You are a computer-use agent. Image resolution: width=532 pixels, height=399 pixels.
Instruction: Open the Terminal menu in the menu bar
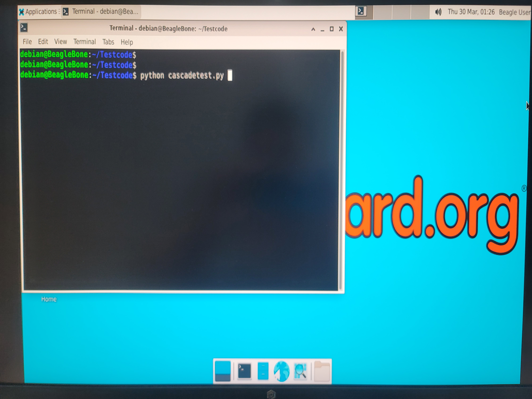(x=85, y=42)
